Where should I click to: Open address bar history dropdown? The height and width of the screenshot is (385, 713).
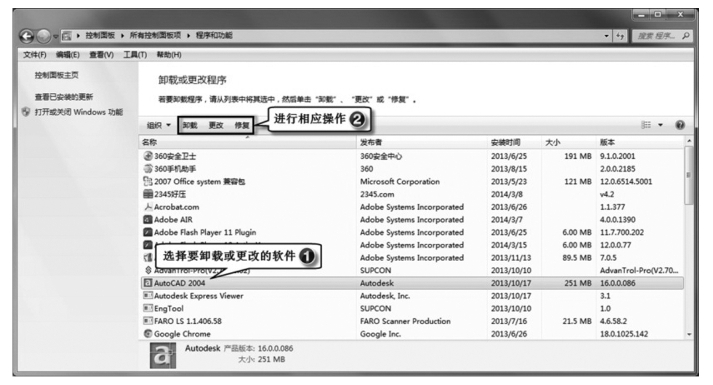(606, 36)
